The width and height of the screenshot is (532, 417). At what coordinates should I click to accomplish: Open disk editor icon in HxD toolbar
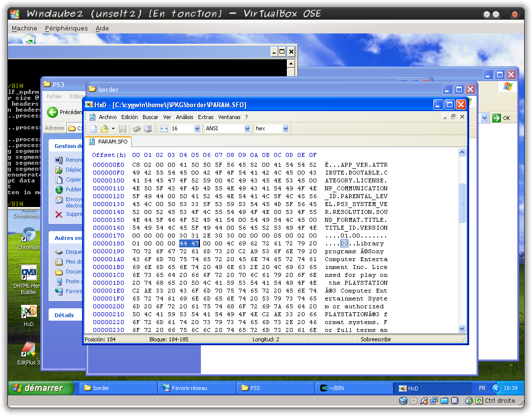147,129
